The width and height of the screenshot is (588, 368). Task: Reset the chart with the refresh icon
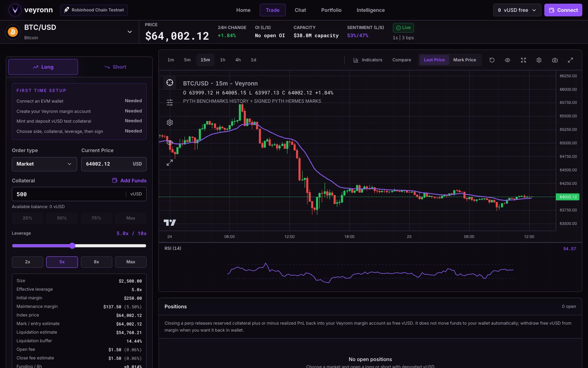492,60
